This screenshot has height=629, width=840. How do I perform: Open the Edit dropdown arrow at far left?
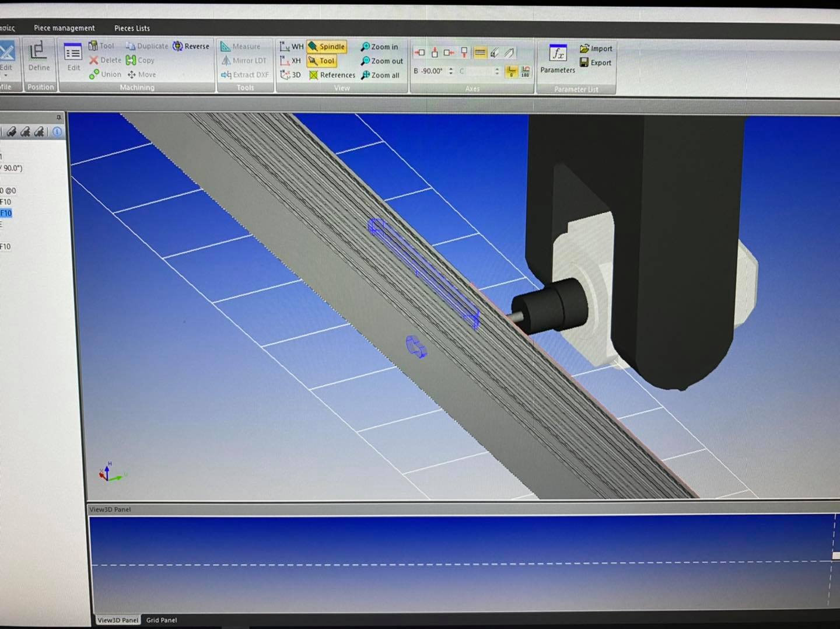point(6,76)
